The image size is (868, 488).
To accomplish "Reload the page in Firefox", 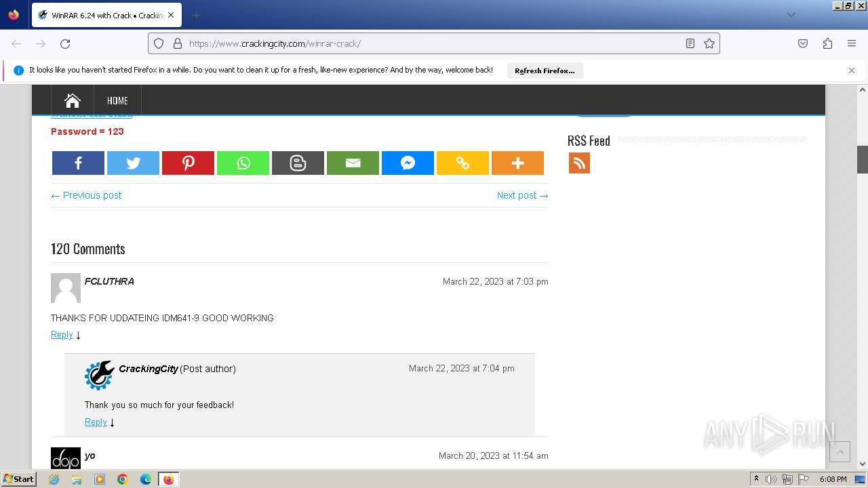I will [65, 43].
